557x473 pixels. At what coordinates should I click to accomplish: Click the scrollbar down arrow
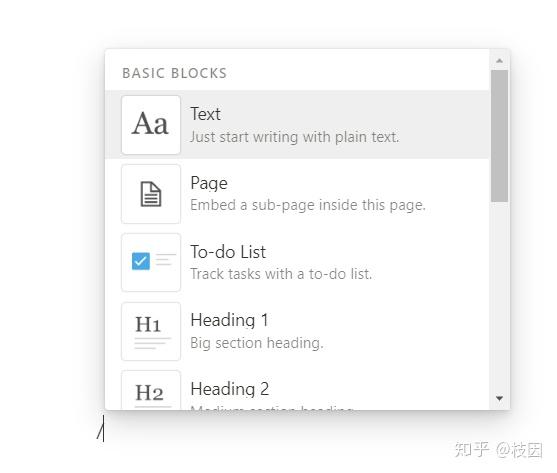pos(499,398)
